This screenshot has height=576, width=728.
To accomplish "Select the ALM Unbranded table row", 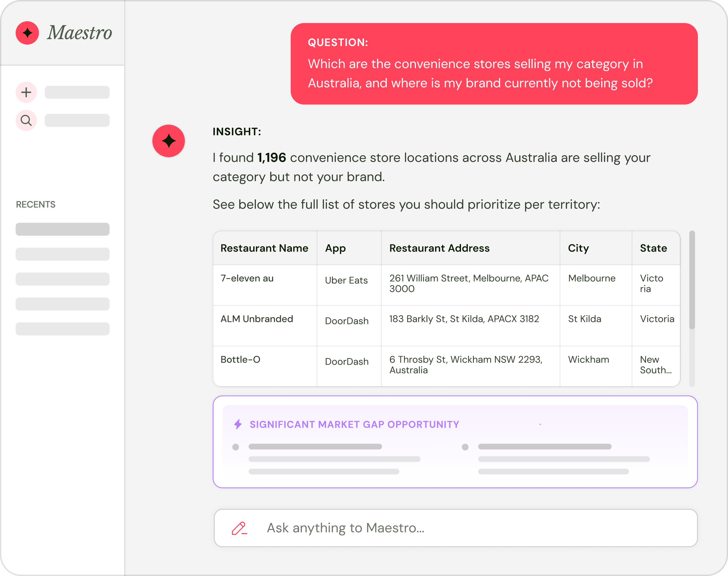I will (447, 326).
